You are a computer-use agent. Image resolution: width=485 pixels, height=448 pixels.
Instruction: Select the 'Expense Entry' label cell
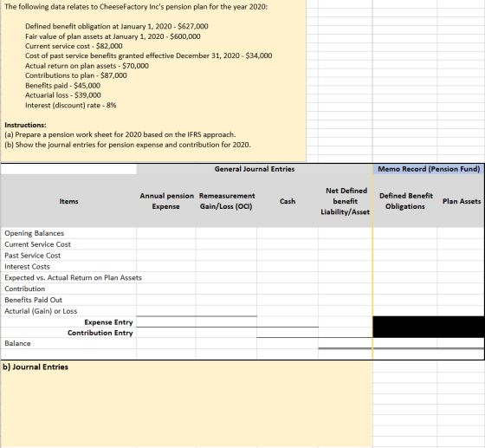pos(108,322)
